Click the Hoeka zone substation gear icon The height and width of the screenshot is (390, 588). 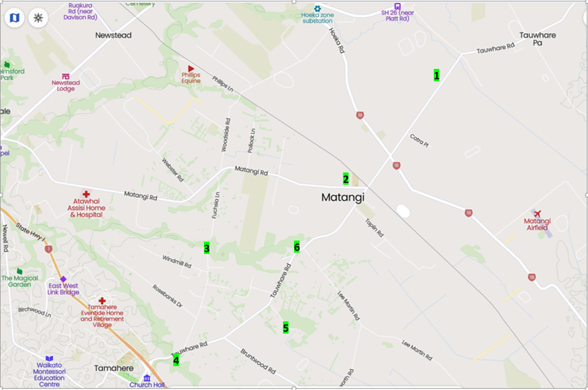pos(317,8)
